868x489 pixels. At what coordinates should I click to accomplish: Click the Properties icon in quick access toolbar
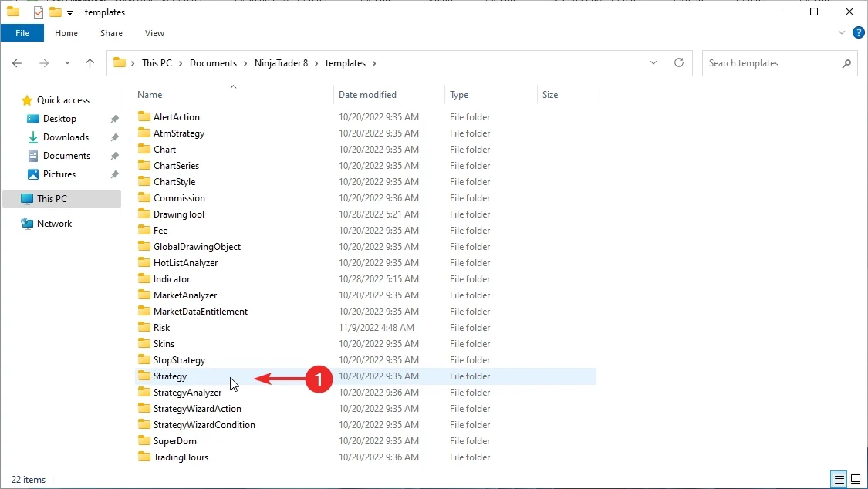point(39,12)
